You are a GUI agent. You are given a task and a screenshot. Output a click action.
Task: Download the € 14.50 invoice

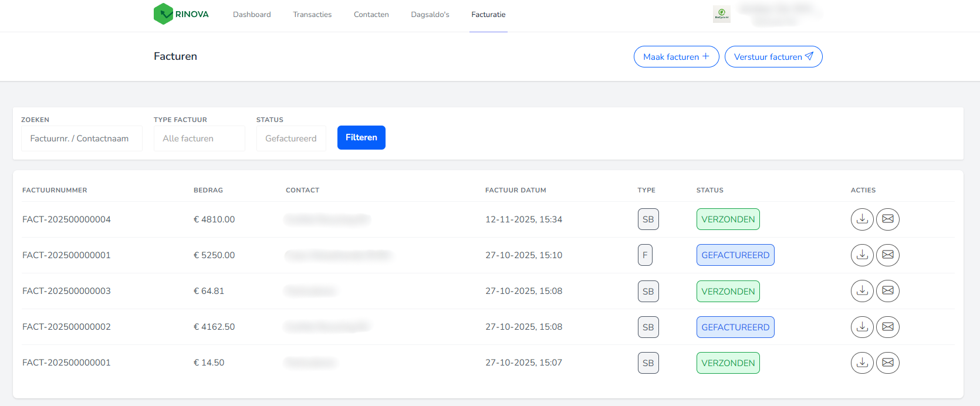pos(862,363)
